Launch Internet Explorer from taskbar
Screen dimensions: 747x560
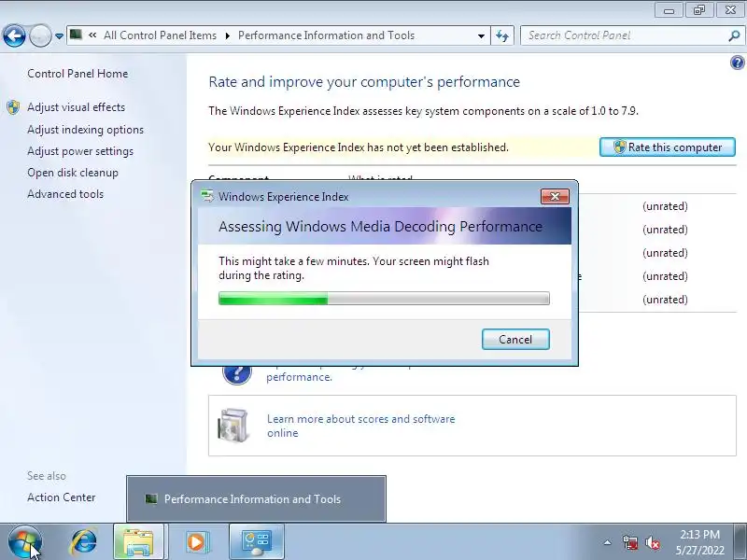click(84, 542)
